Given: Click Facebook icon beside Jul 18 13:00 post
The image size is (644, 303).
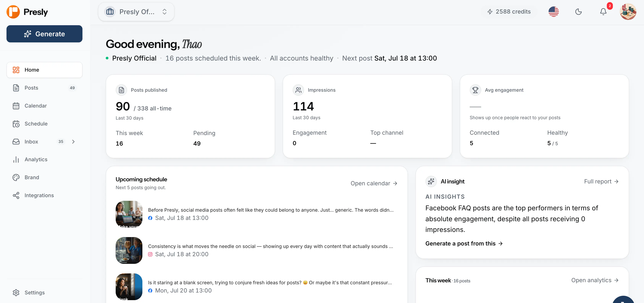Looking at the screenshot, I should point(150,218).
